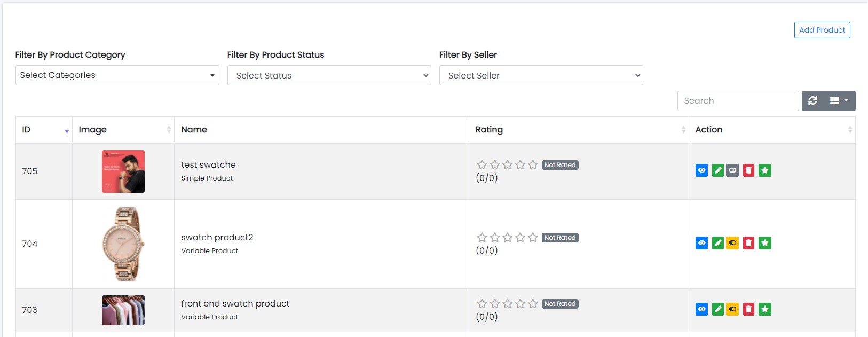Toggle status of front end swatch product
The height and width of the screenshot is (337, 868).
pyautogui.click(x=732, y=309)
